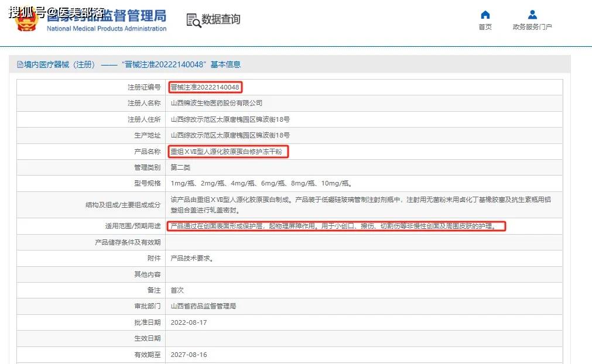Image resolution: width=592 pixels, height=364 pixels.
Task: Click the document icon before 境内医疗器械
Action: click(x=20, y=64)
